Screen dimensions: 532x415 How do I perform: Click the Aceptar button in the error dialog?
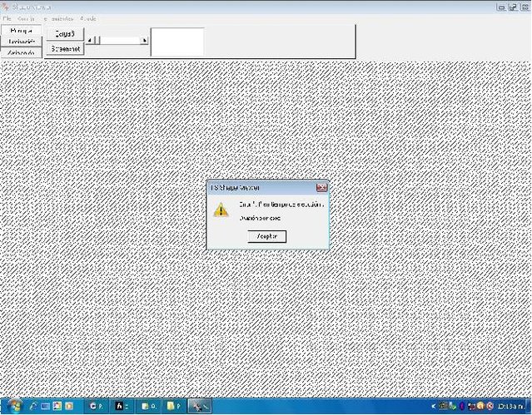click(267, 236)
